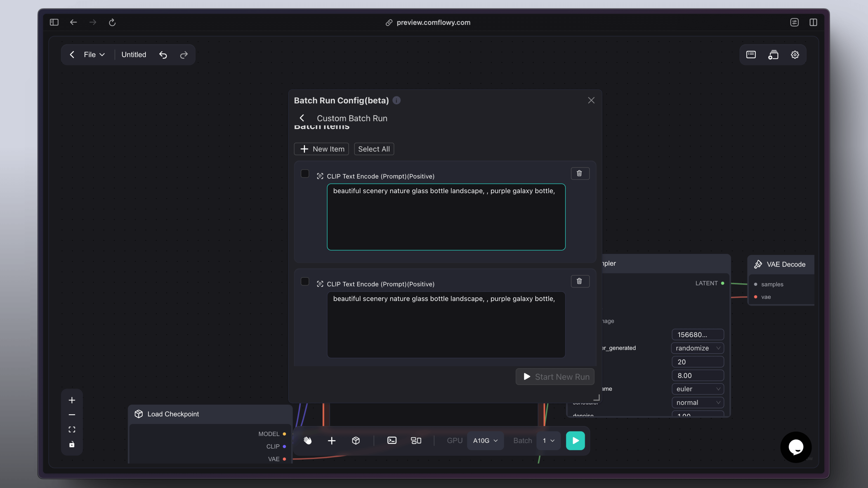Select the pan hand tool

[x=308, y=440]
